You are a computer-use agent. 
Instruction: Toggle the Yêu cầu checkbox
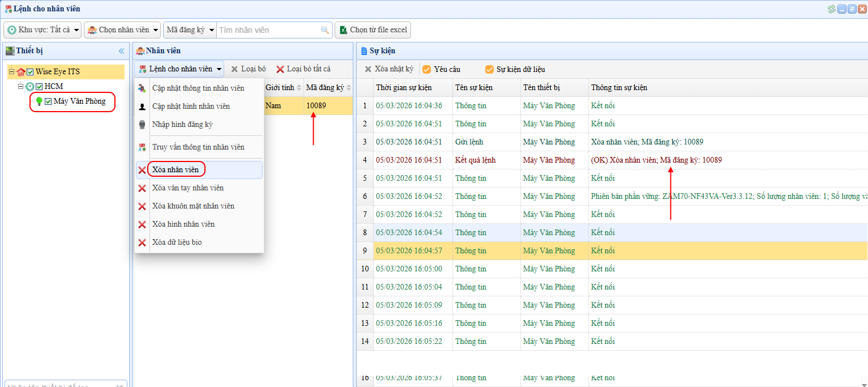[x=427, y=69]
